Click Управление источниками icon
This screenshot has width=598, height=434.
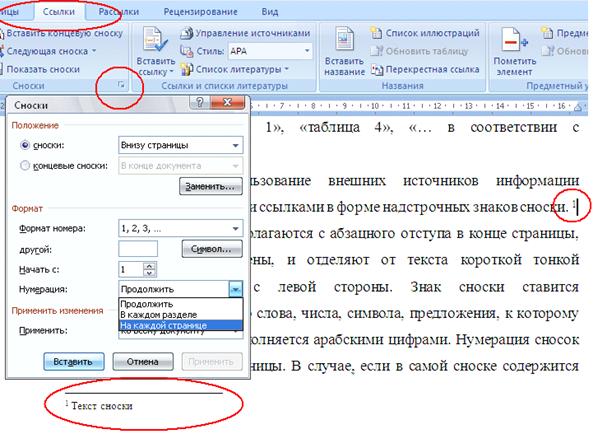pos(186,34)
